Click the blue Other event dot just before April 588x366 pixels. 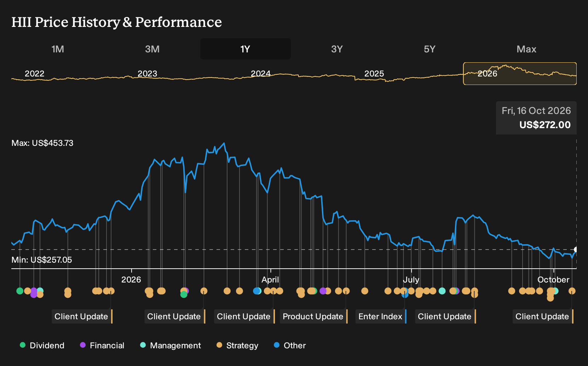pos(256,291)
